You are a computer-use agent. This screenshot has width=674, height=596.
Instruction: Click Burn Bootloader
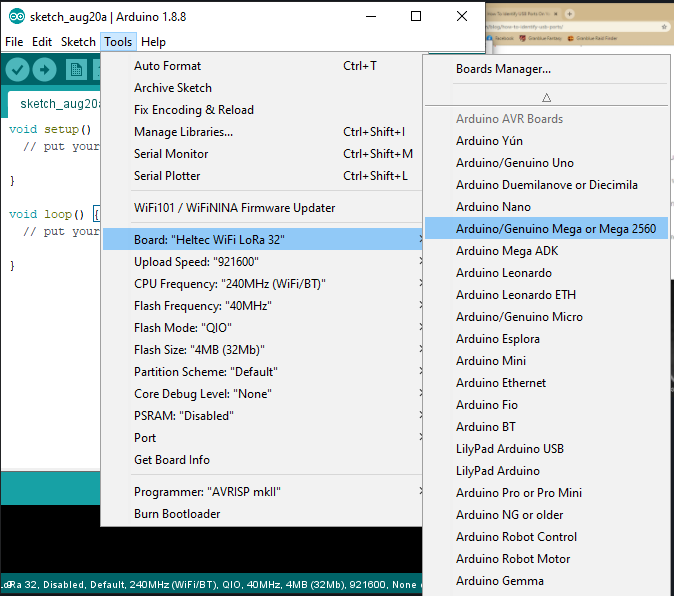pyautogui.click(x=177, y=514)
